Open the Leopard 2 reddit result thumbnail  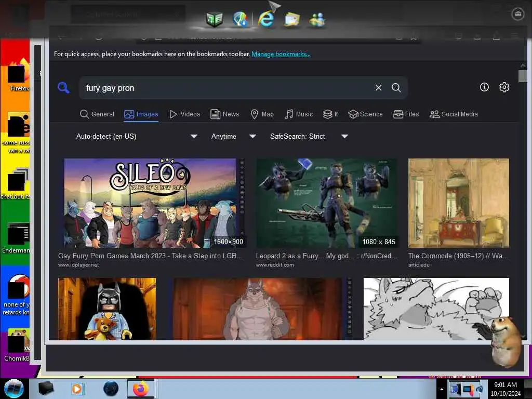point(327,203)
